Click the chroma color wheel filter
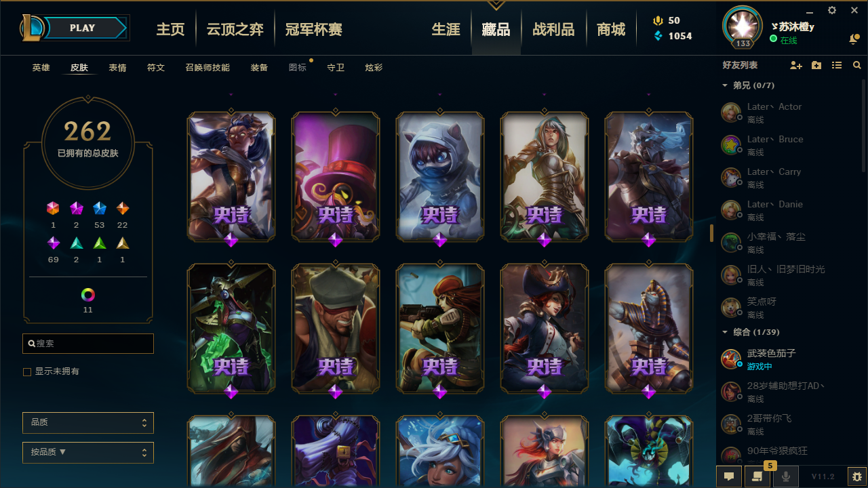The height and width of the screenshot is (488, 868). [x=88, y=295]
